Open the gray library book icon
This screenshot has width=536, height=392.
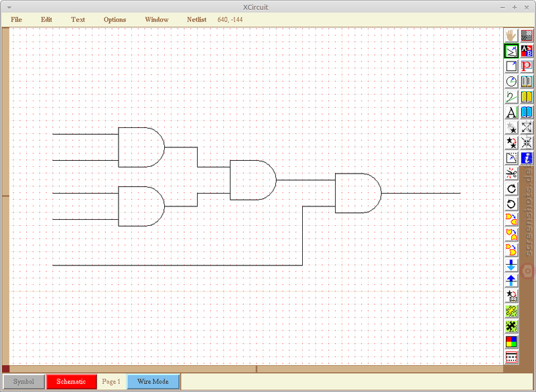(527, 81)
